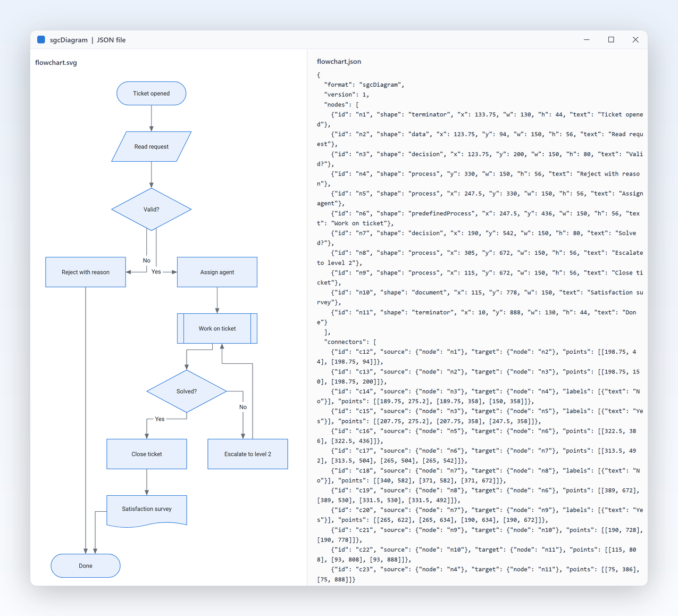
Task: Close the sgcDiagram window
Action: click(635, 40)
